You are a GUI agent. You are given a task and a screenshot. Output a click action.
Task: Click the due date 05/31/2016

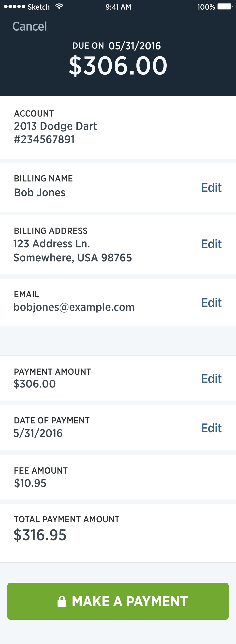click(x=134, y=46)
